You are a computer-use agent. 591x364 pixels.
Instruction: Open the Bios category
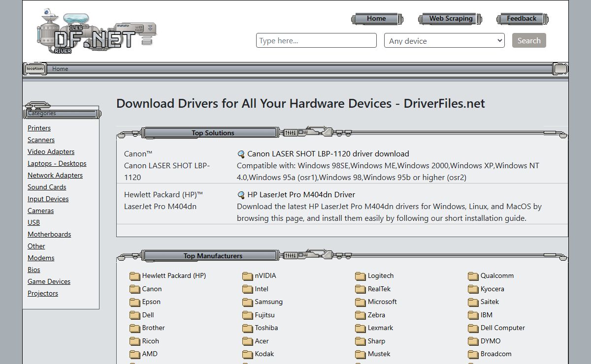click(33, 270)
